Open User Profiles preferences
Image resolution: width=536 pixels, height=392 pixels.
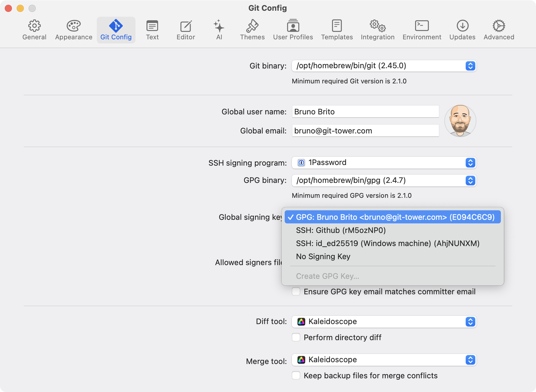point(293,30)
